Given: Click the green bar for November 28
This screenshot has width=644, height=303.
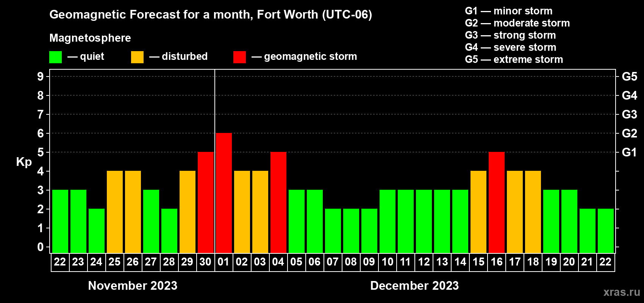Looking at the screenshot, I should pyautogui.click(x=169, y=231).
